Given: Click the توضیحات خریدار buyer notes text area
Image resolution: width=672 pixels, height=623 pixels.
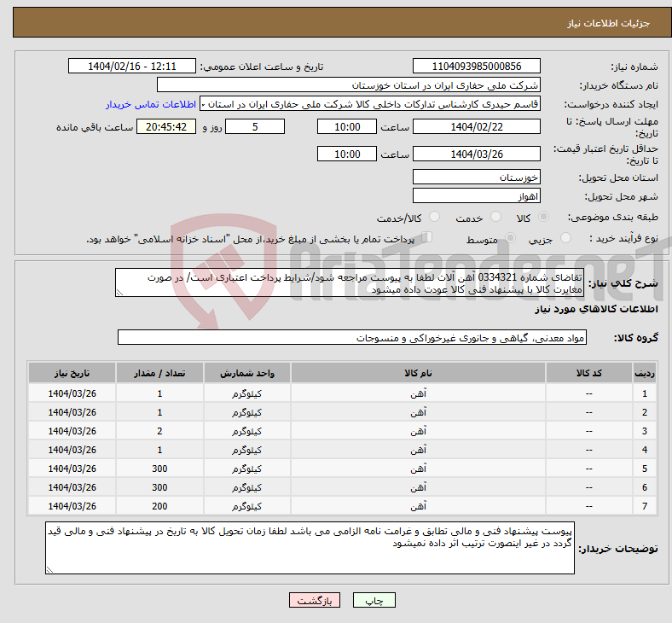Looking at the screenshot, I should pos(310,548).
